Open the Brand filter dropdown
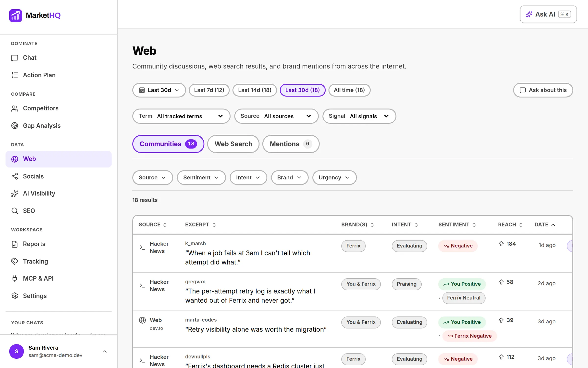588x368 pixels. click(290, 177)
